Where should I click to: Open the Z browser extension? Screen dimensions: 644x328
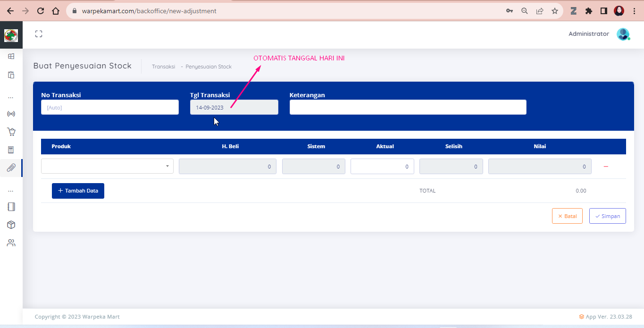pos(574,11)
